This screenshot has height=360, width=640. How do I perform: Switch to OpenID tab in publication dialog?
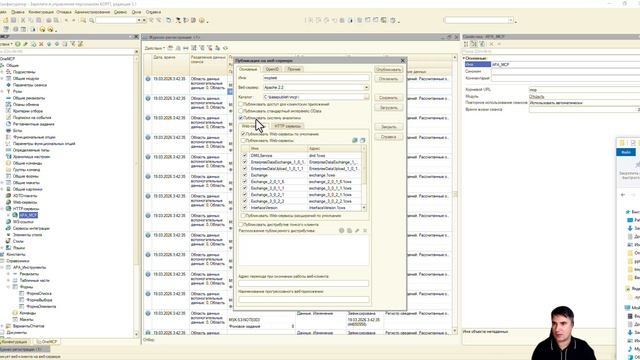272,69
